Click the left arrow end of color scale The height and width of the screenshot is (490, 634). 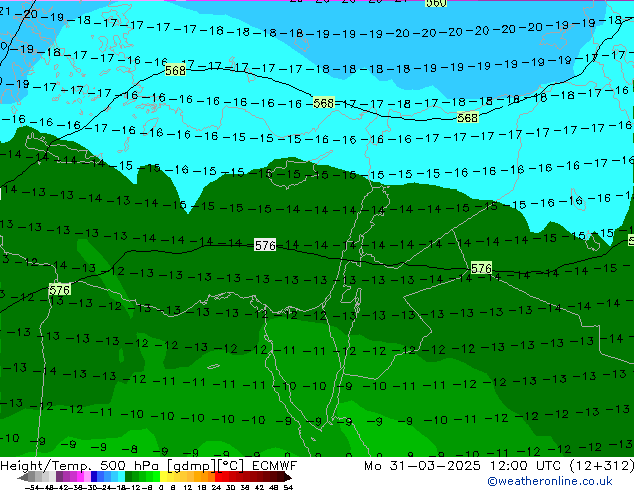tap(22, 477)
